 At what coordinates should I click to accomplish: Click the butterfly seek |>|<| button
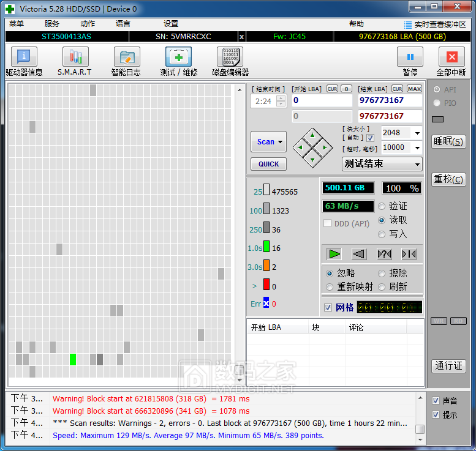pyautogui.click(x=409, y=254)
